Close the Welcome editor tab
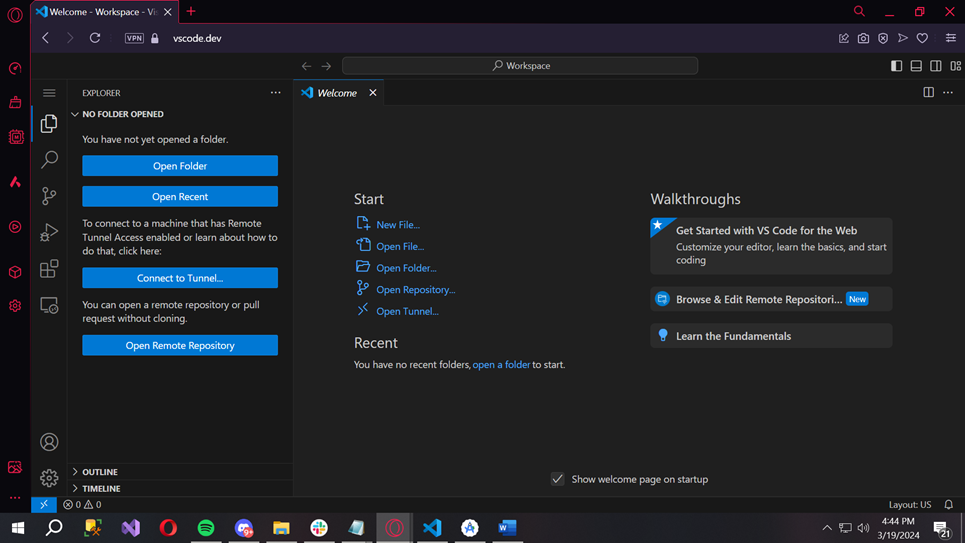This screenshot has height=543, width=965. [x=373, y=93]
